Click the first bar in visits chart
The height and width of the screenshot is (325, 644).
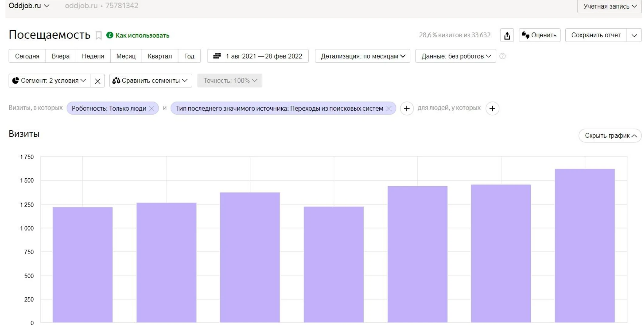pos(83,265)
